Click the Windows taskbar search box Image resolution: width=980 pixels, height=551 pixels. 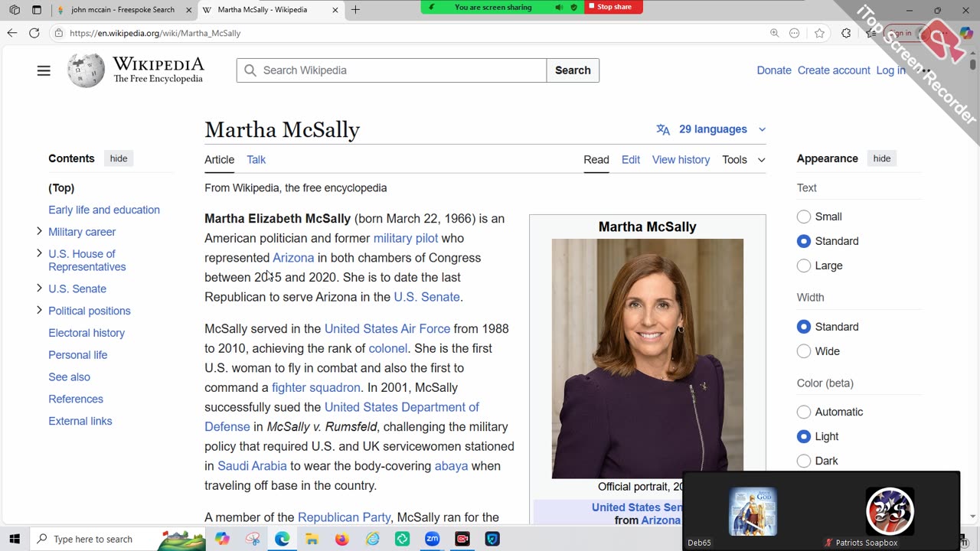[x=119, y=539]
